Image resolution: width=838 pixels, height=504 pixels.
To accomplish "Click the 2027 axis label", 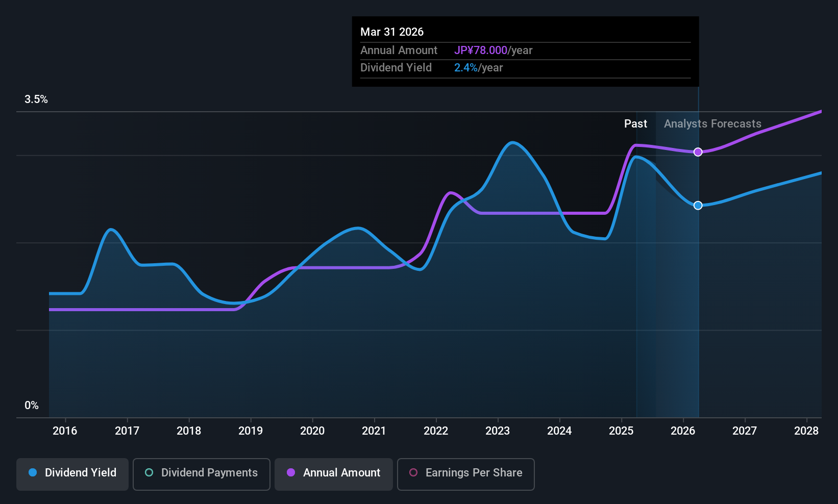I will 745,431.
